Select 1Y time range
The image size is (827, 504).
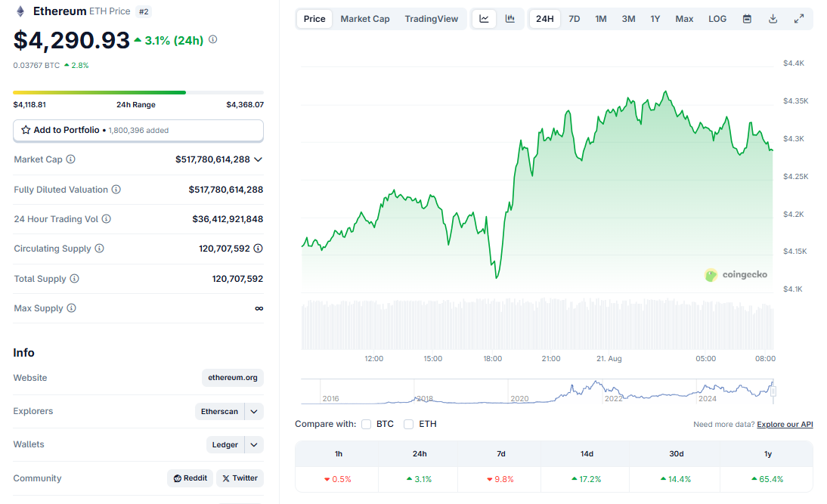tap(655, 19)
